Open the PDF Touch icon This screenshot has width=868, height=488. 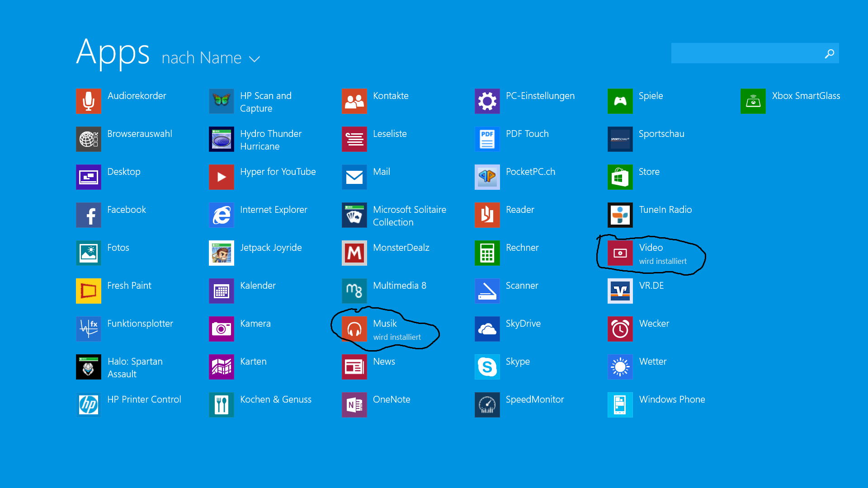(x=487, y=139)
